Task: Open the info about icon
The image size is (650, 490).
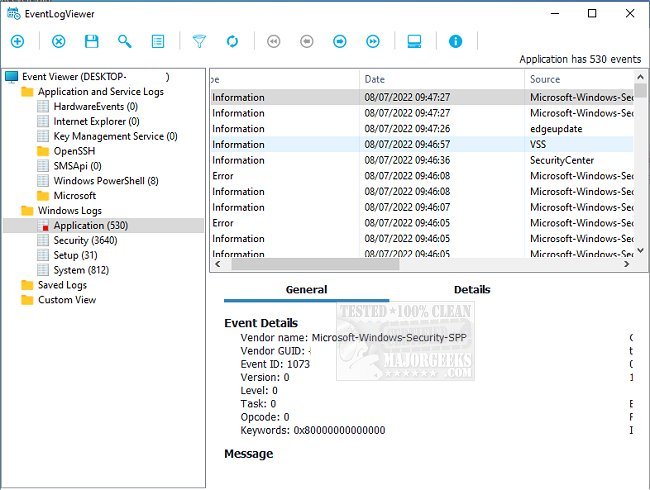Action: (456, 41)
